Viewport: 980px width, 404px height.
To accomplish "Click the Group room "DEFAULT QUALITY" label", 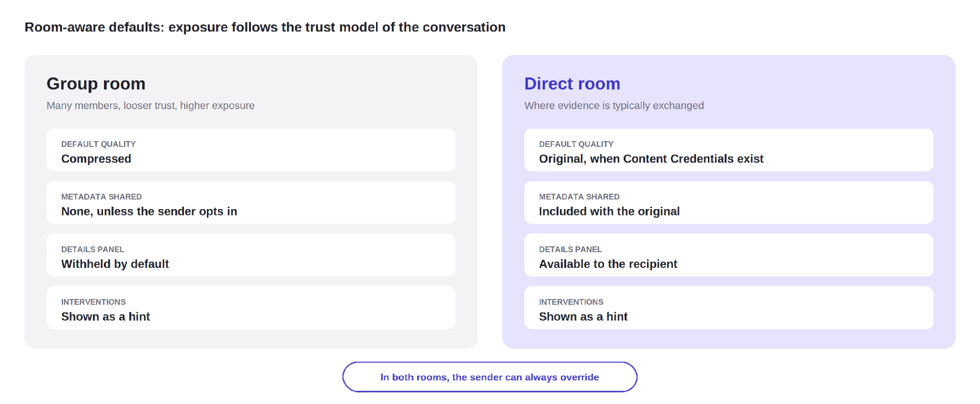I will 98,144.
